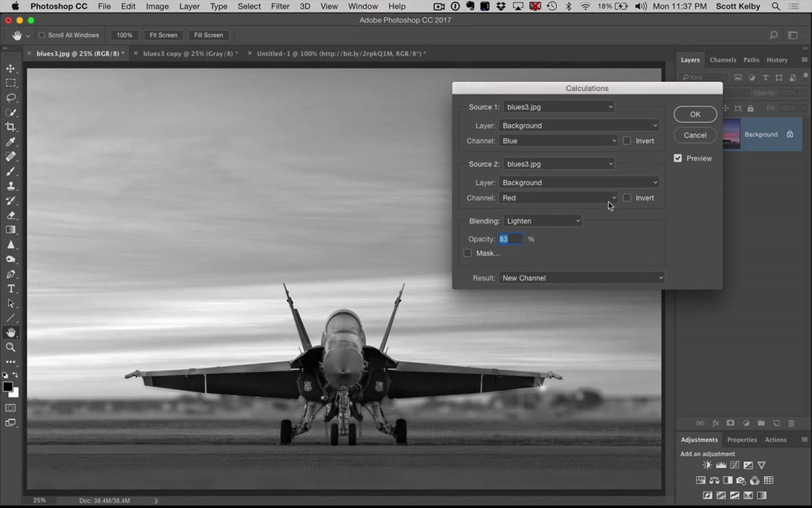
Task: Toggle Scroll All Windows checkbox
Action: 41,35
